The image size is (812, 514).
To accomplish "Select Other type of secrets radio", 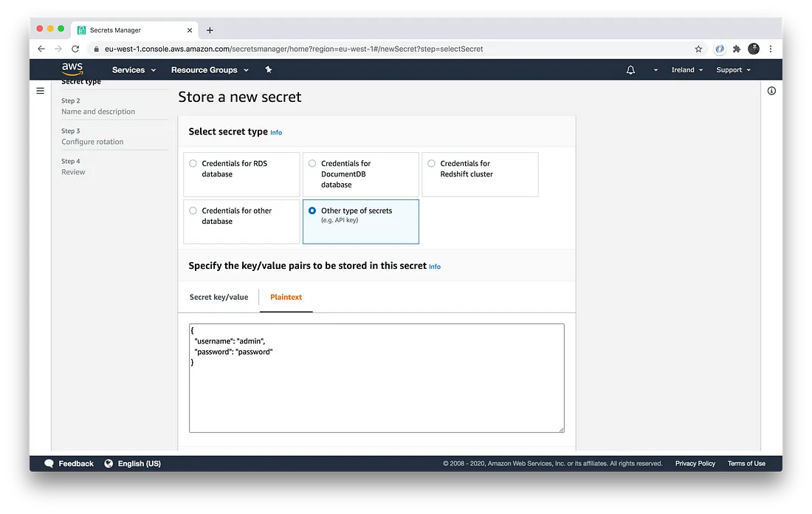I will (x=312, y=210).
